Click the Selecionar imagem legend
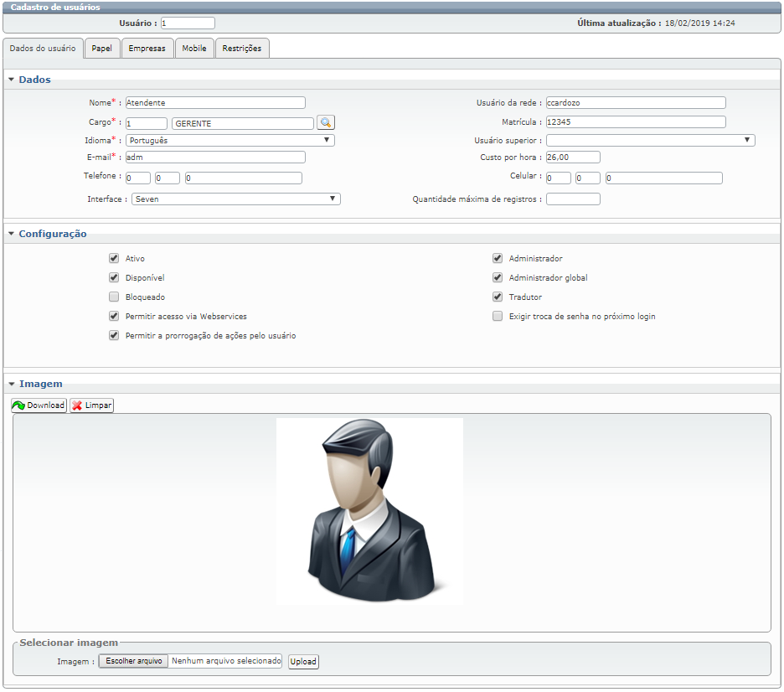784x692 pixels. click(69, 643)
